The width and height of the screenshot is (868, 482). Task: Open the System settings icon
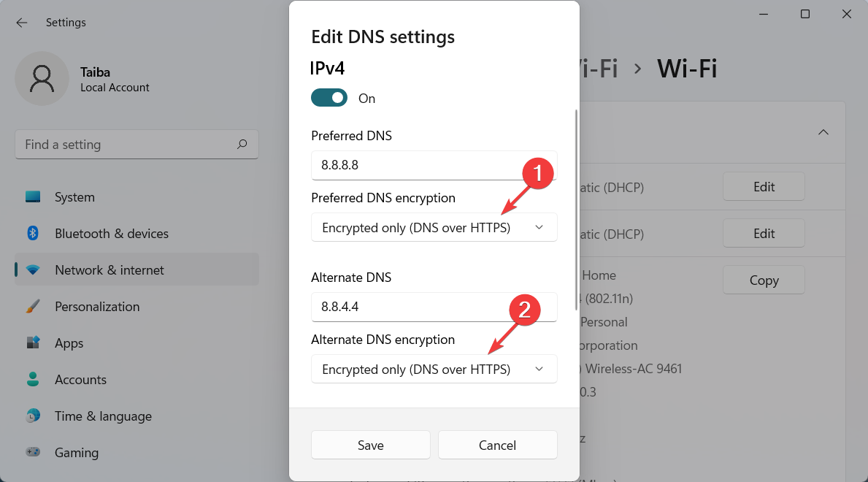33,196
